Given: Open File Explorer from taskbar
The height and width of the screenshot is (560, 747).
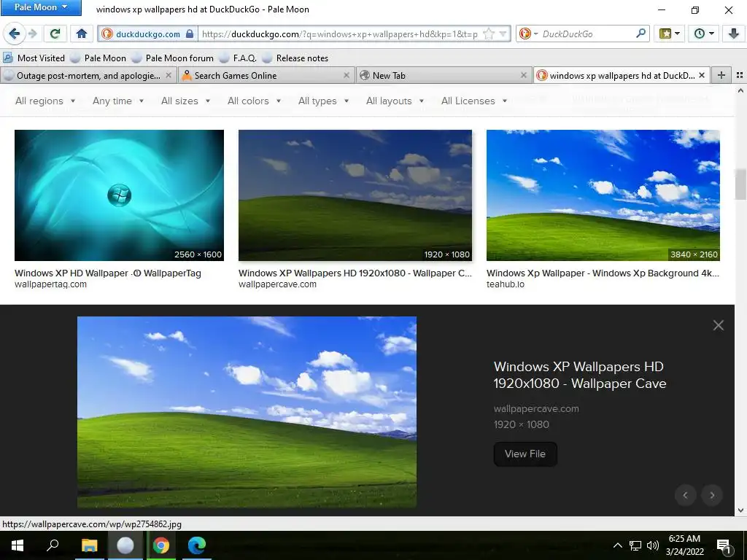Looking at the screenshot, I should coord(89,545).
